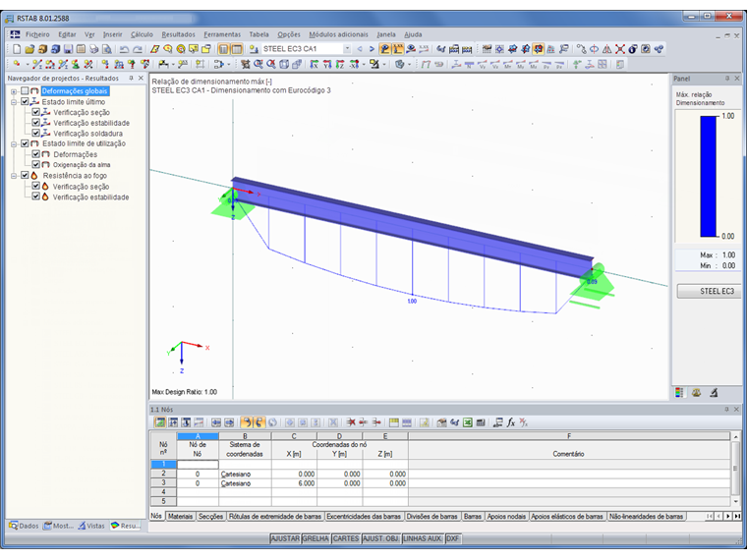Go to next table arrow icon
The height and width of the screenshot is (560, 747).
point(229,422)
